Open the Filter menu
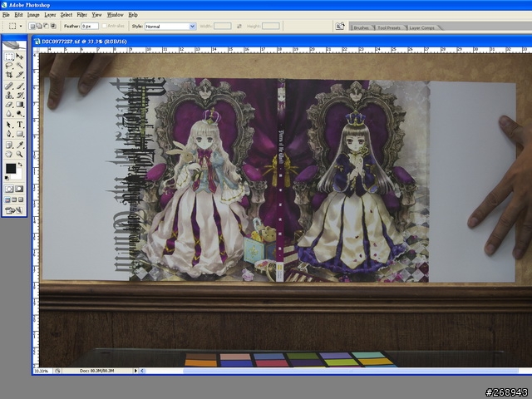 [x=81, y=15]
